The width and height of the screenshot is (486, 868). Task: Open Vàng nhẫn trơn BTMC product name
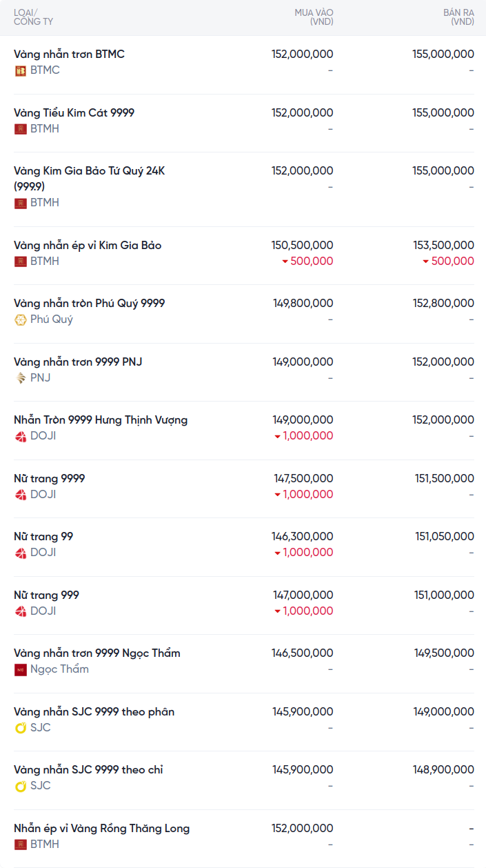69,55
